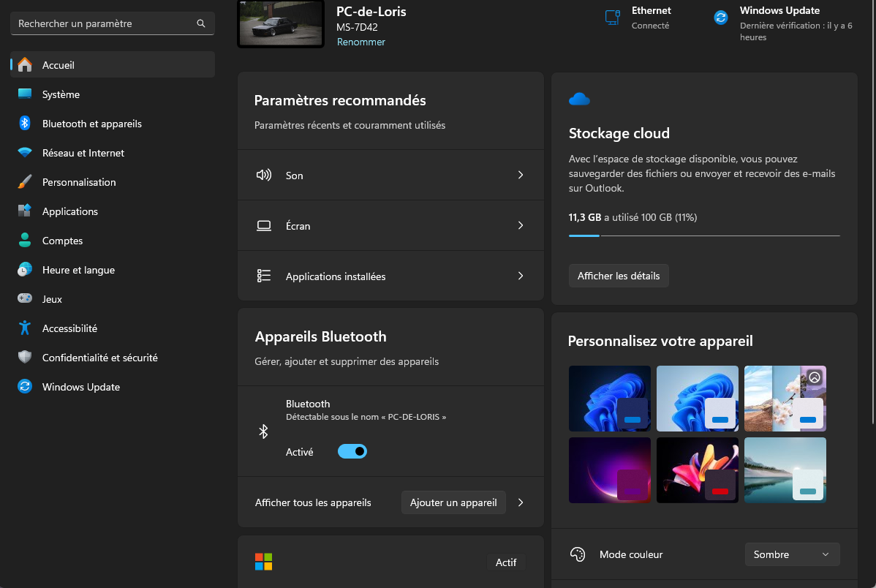Open the Windows Update header status
Image resolution: width=876 pixels, height=588 pixels.
[785, 23]
